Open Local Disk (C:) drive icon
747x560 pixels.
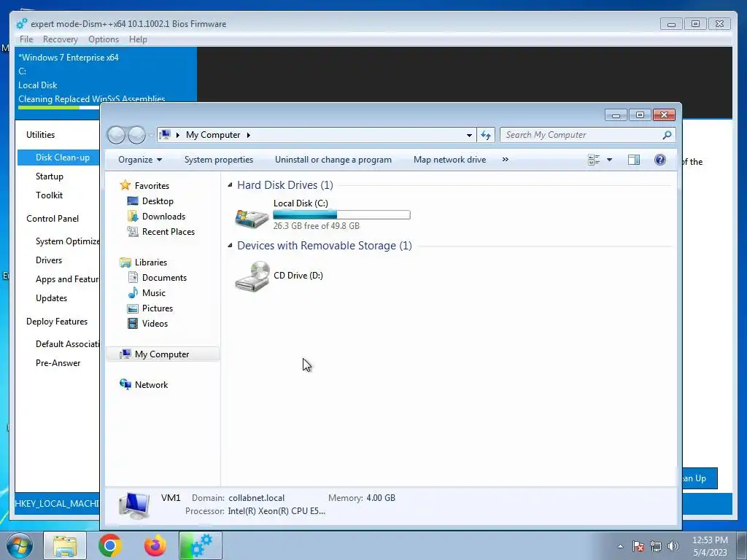point(252,217)
